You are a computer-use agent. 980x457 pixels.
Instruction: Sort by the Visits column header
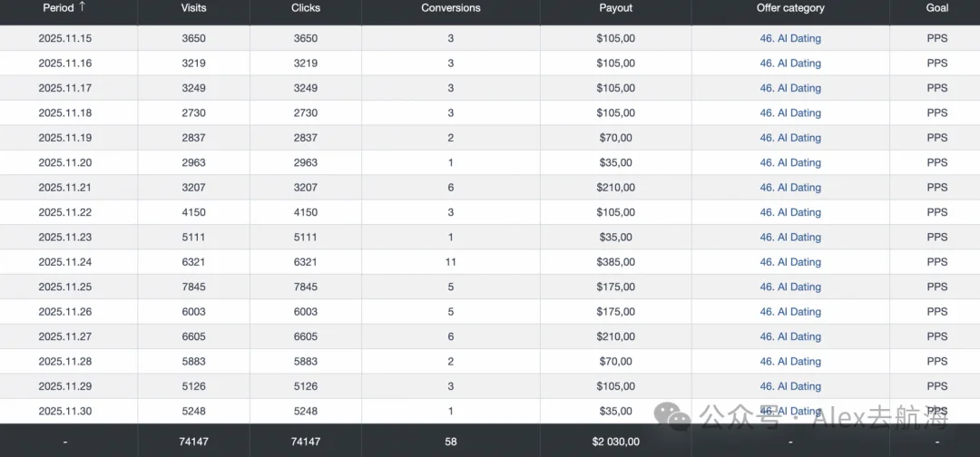pos(194,8)
